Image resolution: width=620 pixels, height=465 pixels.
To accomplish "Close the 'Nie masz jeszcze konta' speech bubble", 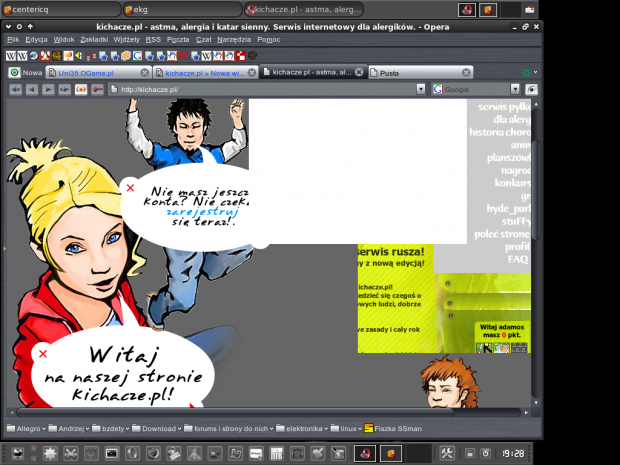I will click(130, 188).
